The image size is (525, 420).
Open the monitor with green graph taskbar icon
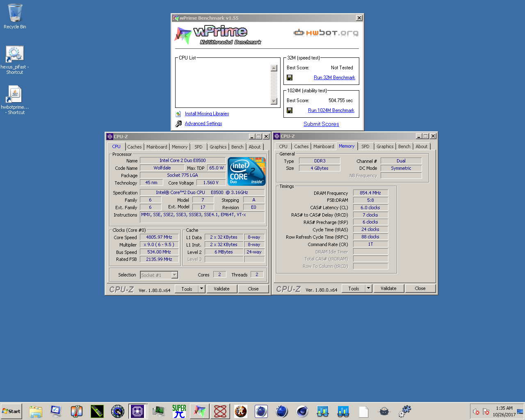[159, 411]
